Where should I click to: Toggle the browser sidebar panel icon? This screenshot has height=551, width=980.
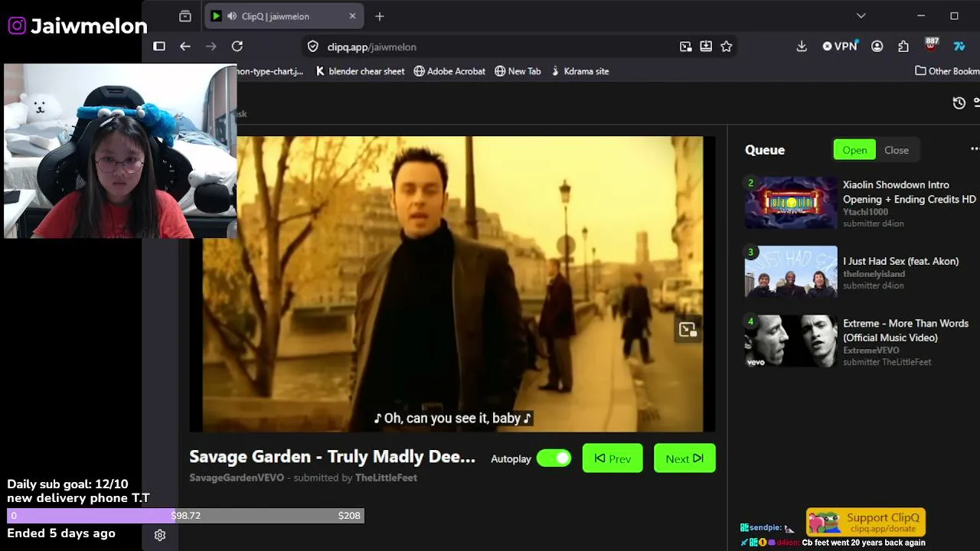pos(159,47)
